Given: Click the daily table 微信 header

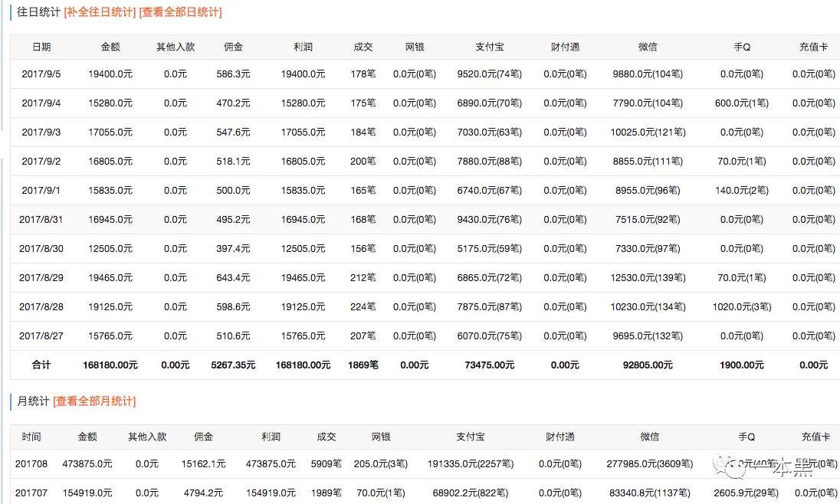Looking at the screenshot, I should (x=648, y=47).
